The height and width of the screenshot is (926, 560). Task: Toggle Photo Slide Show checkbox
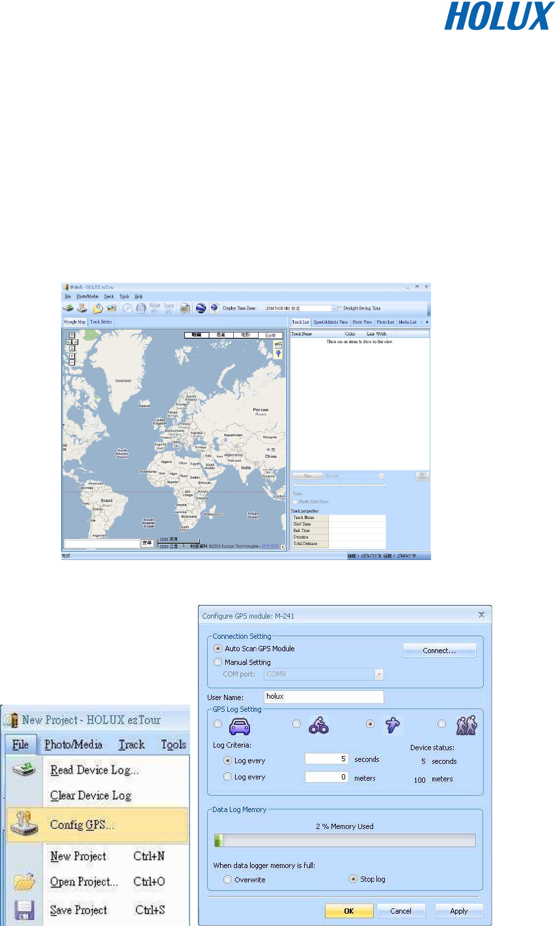tap(295, 501)
